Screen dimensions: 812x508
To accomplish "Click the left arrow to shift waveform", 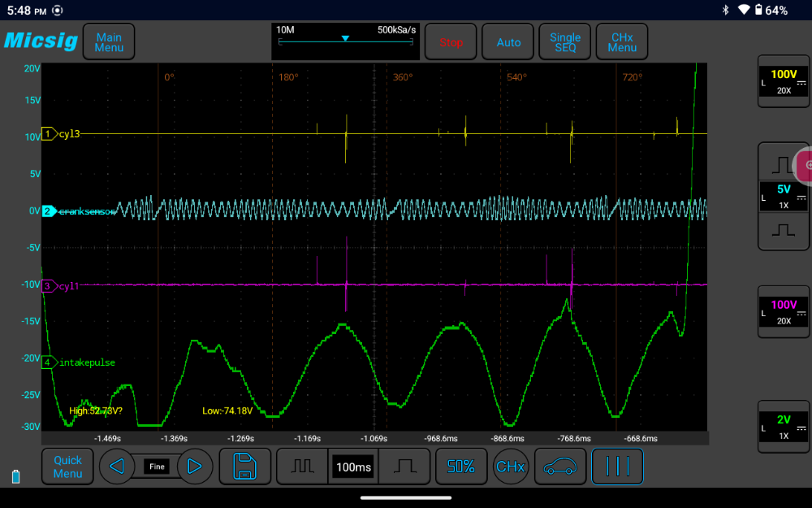I will (117, 467).
